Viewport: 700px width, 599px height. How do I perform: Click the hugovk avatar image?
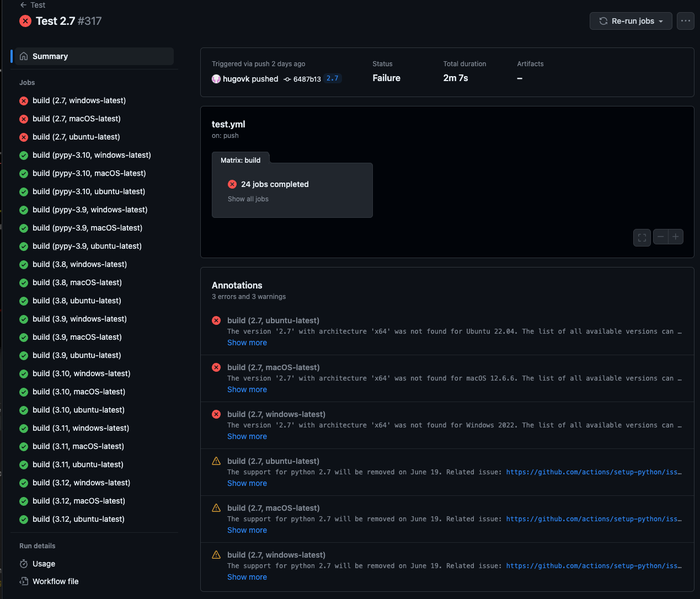point(216,79)
